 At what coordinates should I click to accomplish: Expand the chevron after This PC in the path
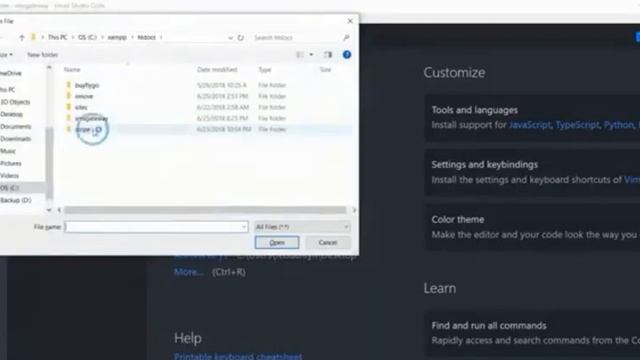click(73, 38)
